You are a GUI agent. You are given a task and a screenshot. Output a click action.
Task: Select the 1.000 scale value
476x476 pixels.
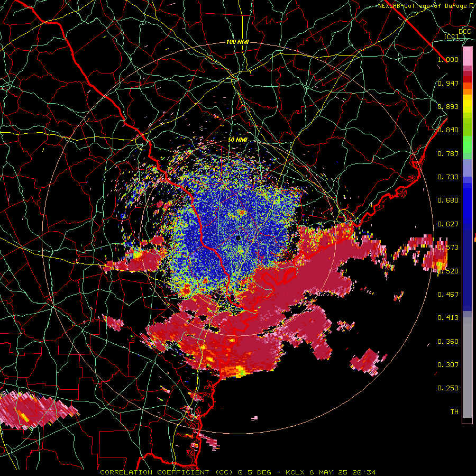coord(448,59)
